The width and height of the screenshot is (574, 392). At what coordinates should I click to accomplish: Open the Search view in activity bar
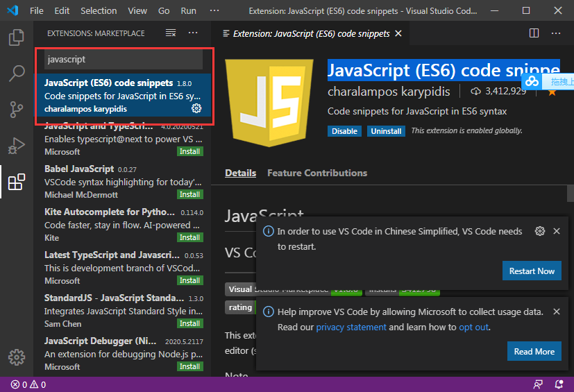point(17,74)
